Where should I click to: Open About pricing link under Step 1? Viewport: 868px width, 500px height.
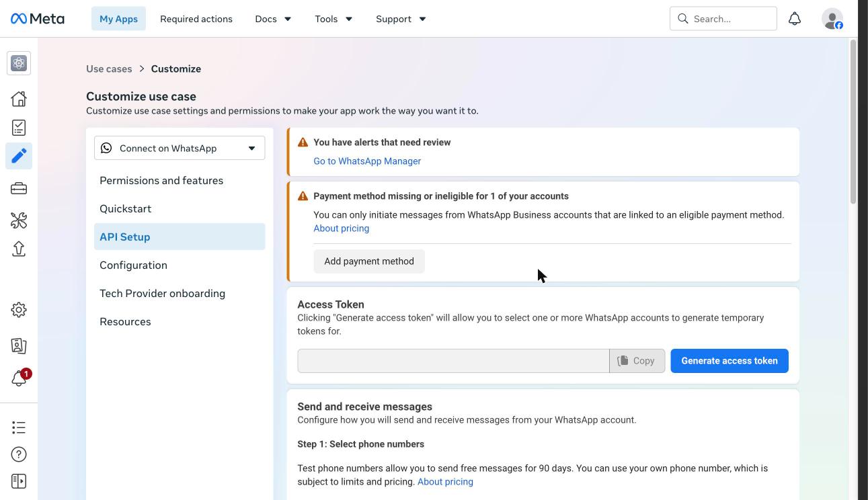(445, 482)
